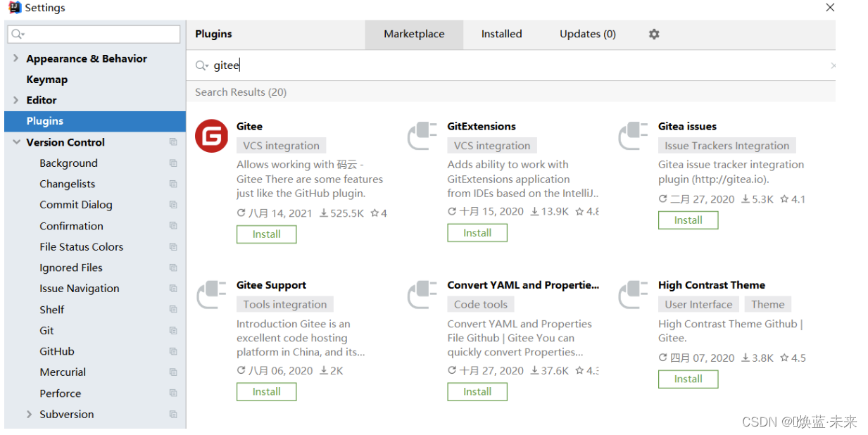868x435 pixels.
Task: Click the GitExtensions plugin plug icon
Action: (423, 136)
